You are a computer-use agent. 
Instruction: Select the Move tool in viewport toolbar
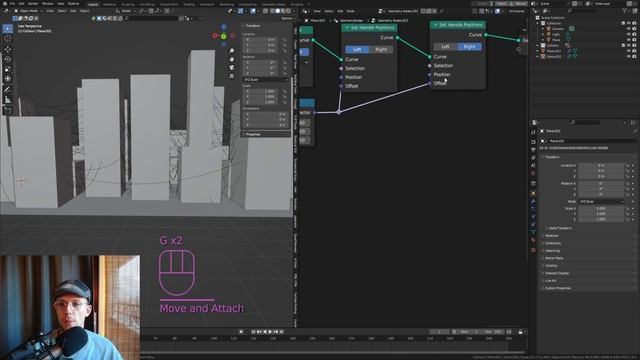8,49
